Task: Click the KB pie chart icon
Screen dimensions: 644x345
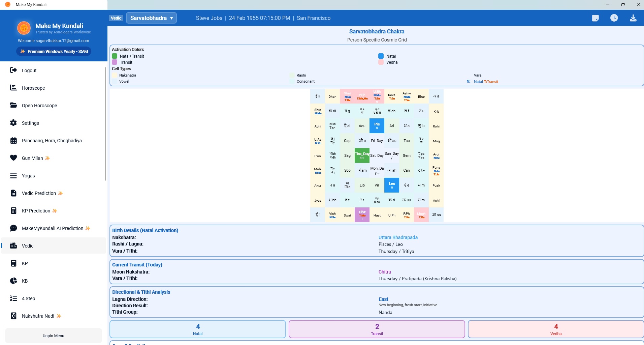Action: [x=13, y=281]
